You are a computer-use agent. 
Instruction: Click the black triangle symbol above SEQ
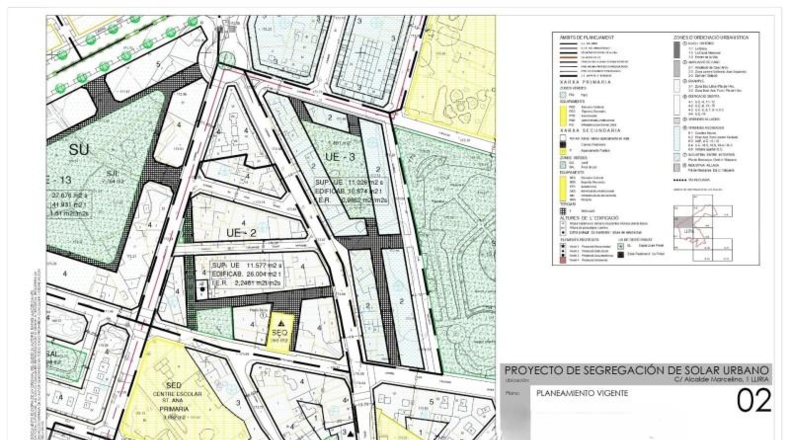(x=282, y=322)
